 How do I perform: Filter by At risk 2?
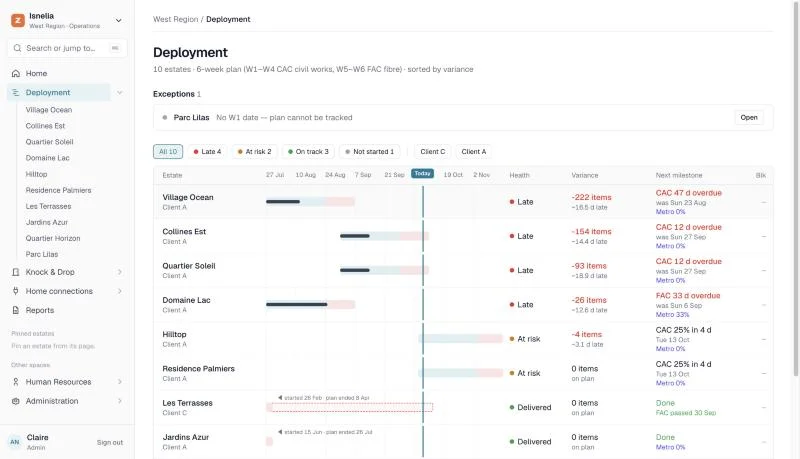pos(255,151)
